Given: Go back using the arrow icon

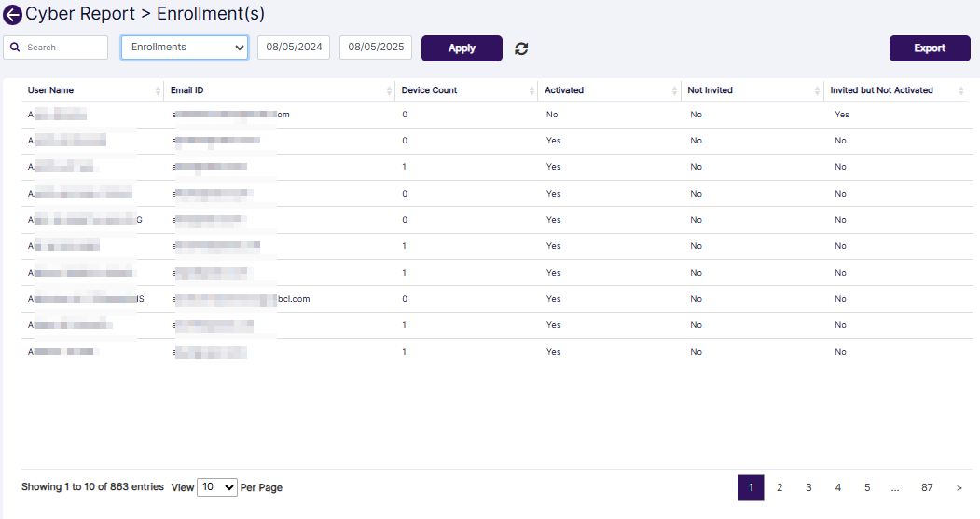Looking at the screenshot, I should [x=12, y=14].
